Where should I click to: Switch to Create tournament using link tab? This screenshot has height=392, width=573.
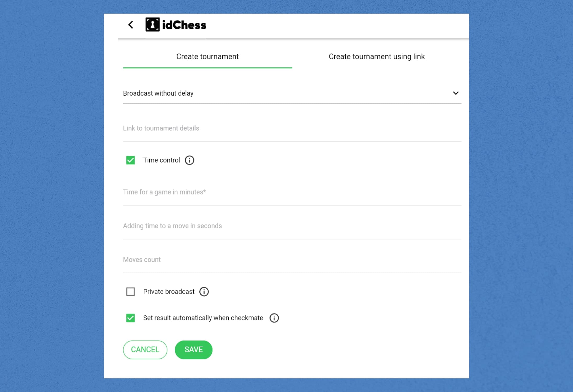(377, 56)
